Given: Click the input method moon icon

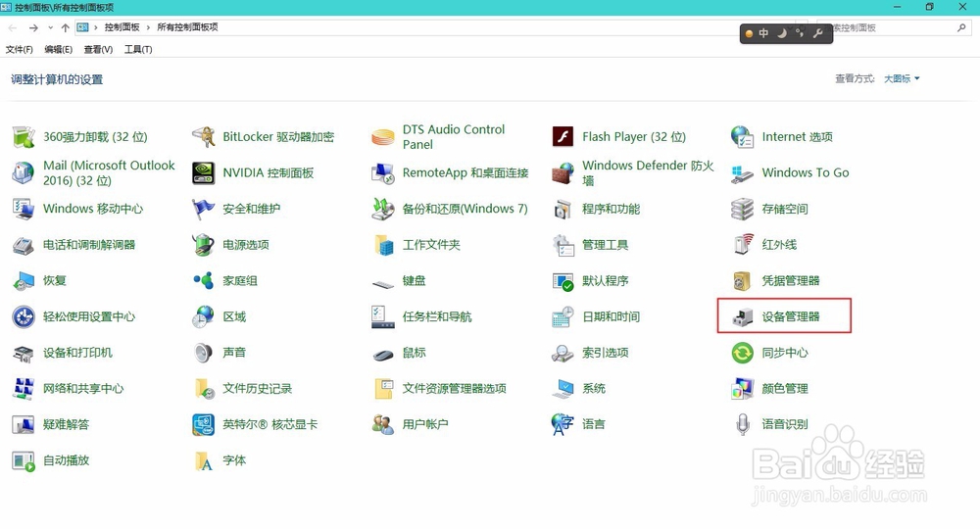Looking at the screenshot, I should (x=782, y=33).
